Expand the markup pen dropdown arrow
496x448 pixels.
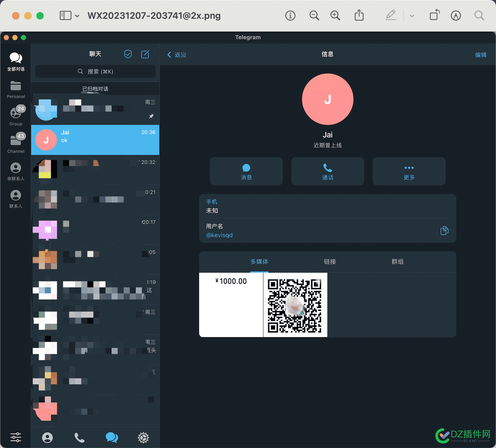pos(412,16)
